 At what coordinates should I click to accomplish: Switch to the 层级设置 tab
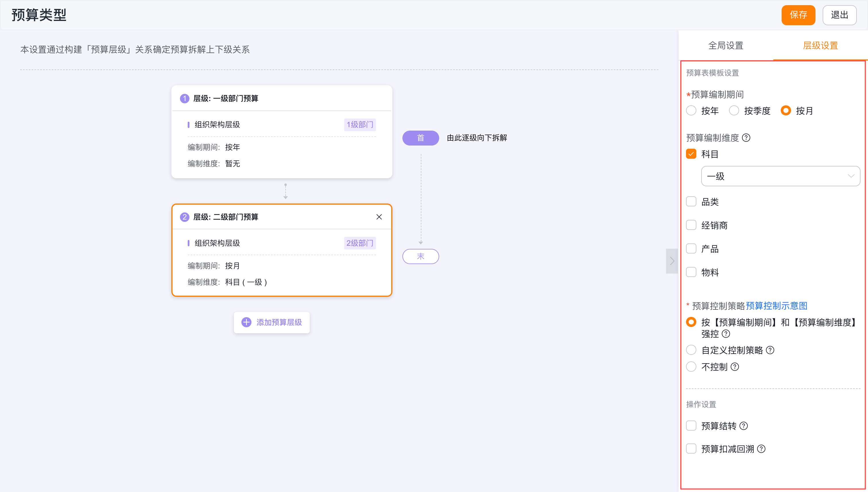coord(820,46)
